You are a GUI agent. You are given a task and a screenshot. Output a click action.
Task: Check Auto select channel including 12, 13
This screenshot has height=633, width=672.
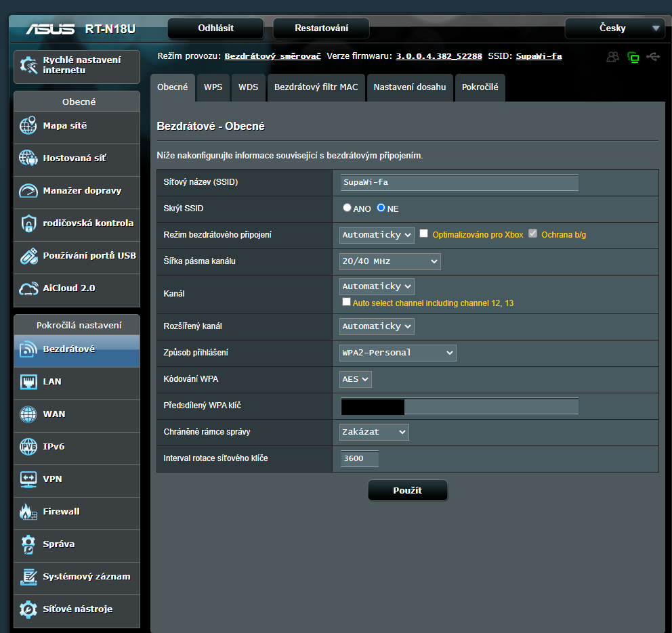click(347, 302)
